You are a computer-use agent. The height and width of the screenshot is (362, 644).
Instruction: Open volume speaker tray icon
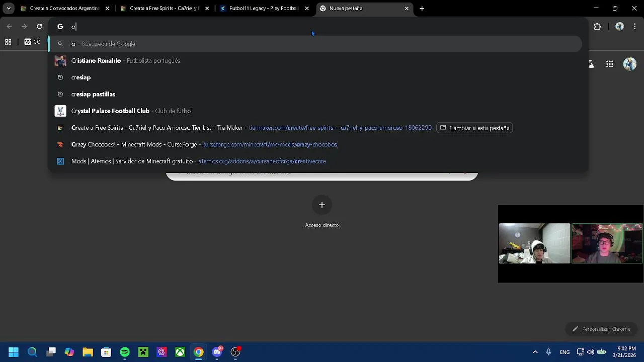[x=591, y=352]
